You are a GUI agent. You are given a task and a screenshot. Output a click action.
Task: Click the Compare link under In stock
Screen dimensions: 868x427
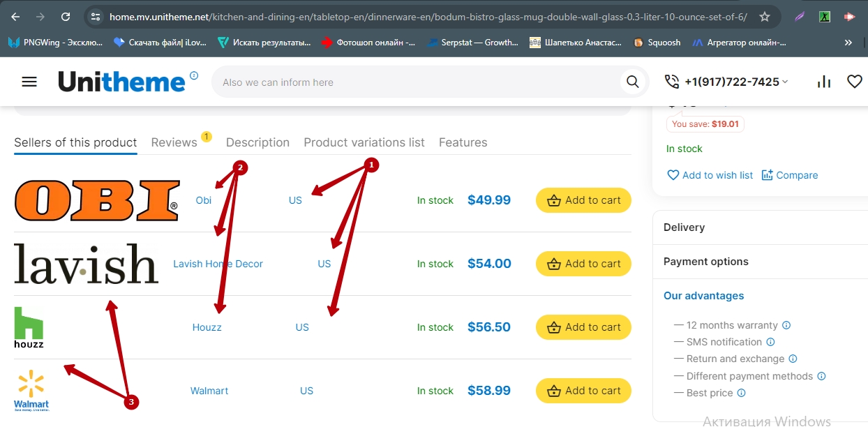pyautogui.click(x=790, y=175)
